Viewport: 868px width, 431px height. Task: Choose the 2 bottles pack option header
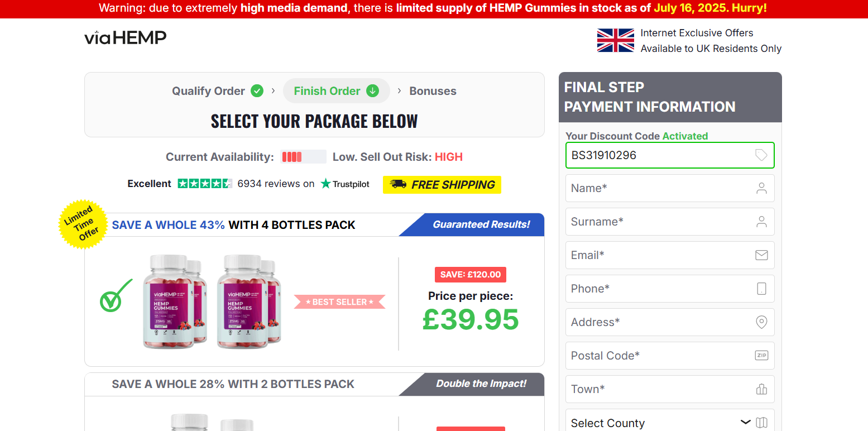click(233, 384)
